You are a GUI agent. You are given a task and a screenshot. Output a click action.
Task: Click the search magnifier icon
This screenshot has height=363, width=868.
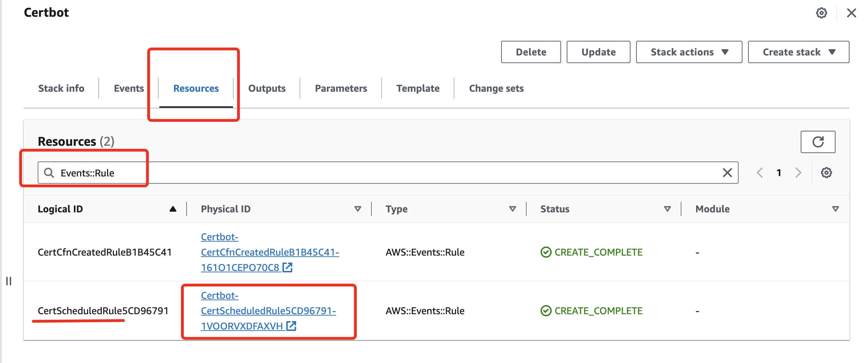coord(49,173)
